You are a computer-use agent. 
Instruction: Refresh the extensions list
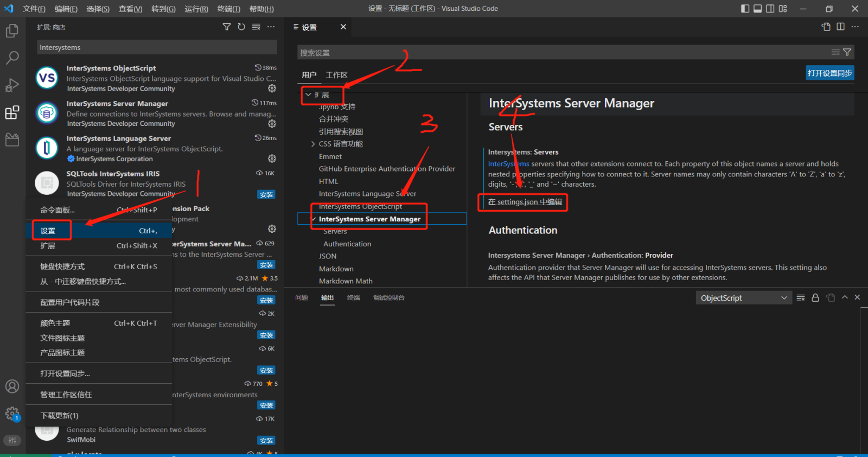click(x=241, y=27)
